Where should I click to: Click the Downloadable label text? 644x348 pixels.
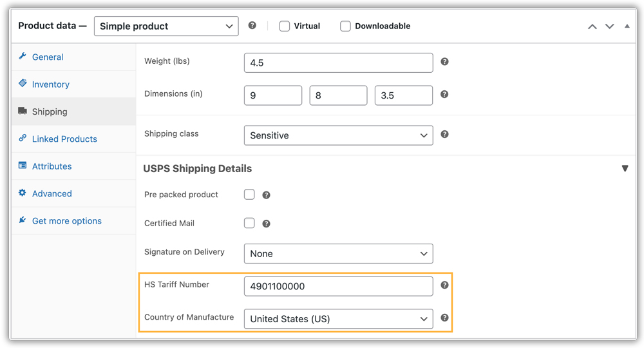tap(383, 26)
